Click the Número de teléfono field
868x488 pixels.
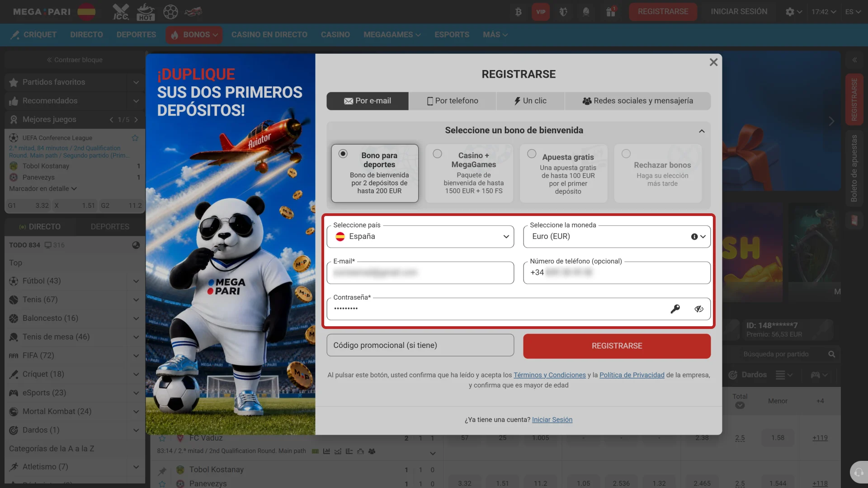coord(617,273)
